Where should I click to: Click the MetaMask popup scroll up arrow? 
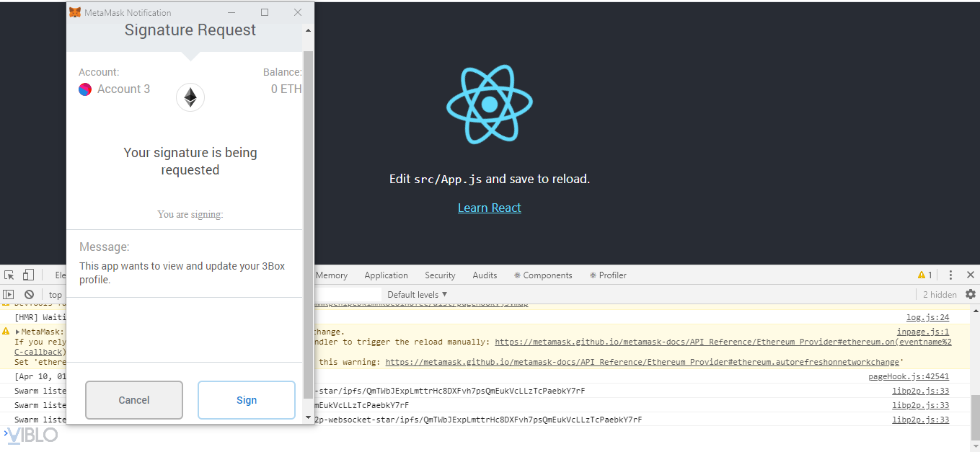coord(309,31)
